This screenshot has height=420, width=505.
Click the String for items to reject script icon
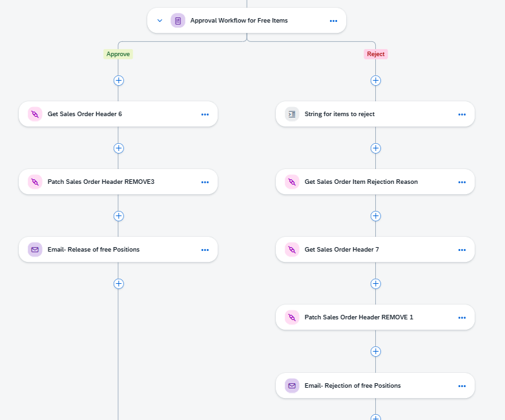click(x=292, y=114)
